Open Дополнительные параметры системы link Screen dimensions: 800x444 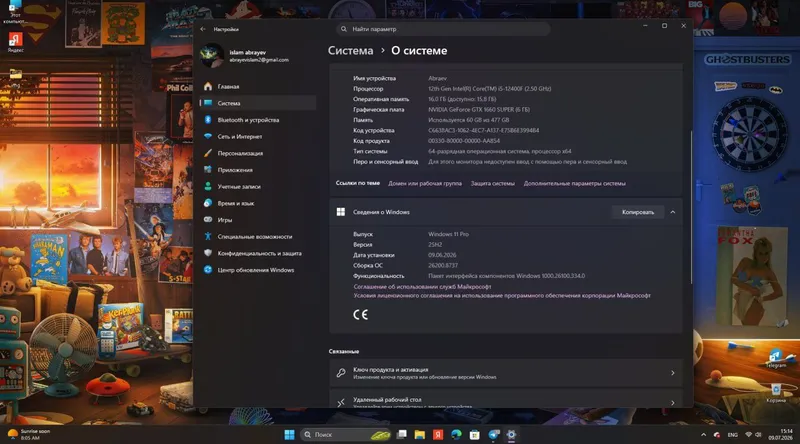pyautogui.click(x=574, y=184)
